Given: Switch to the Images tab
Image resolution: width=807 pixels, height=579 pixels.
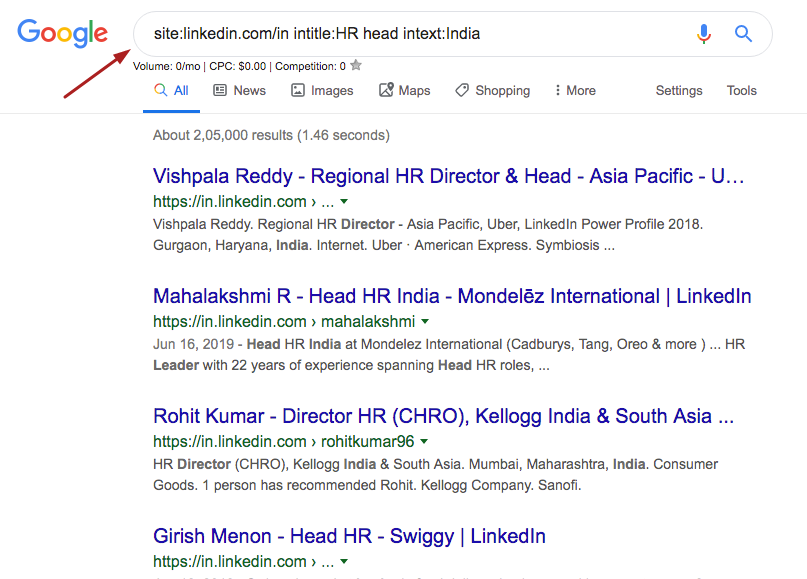Looking at the screenshot, I should pyautogui.click(x=322, y=91).
